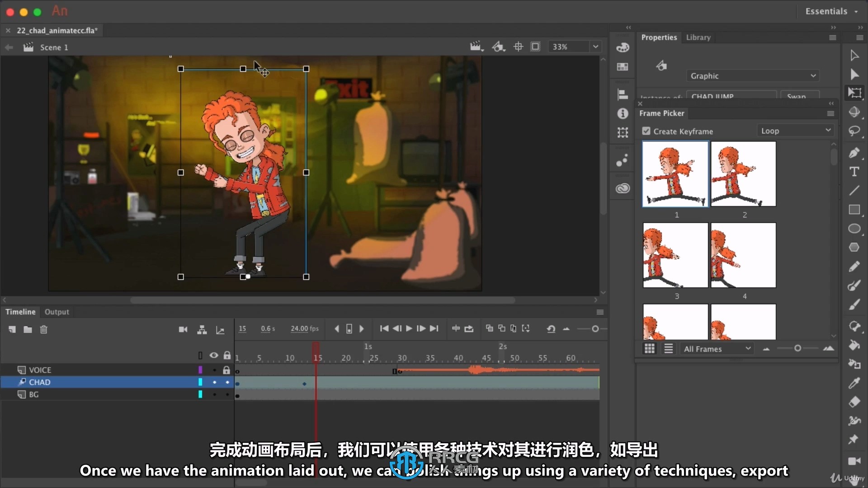Select the Eyedropper tool
This screenshot has height=488, width=868.
coord(854,383)
